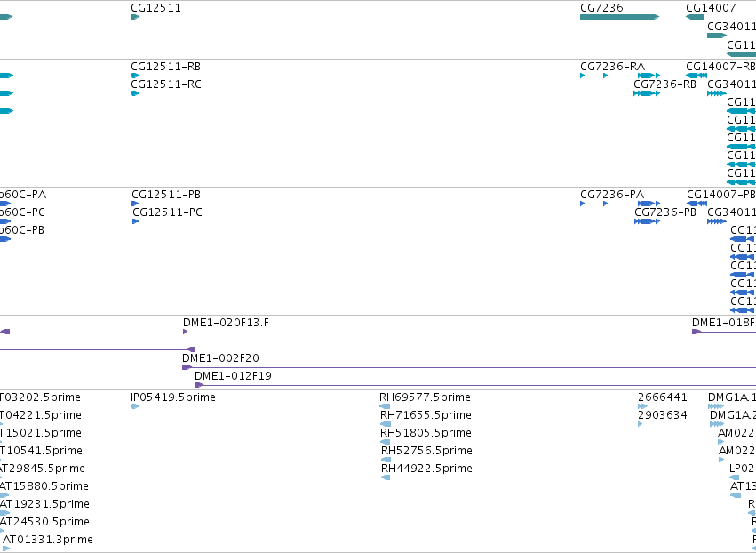Click the CG14007-PB protein label
The image size is (756, 553).
721,195
